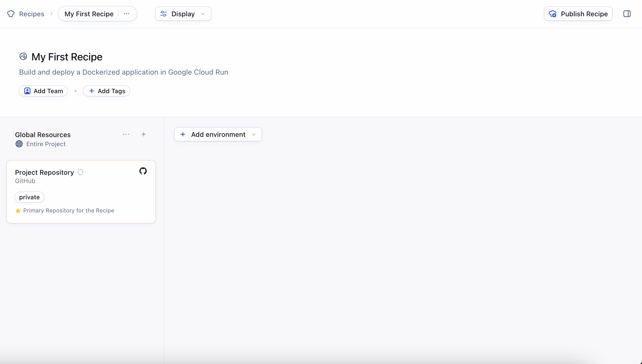
Task: Click the plus icon on Global Resources panel
Action: tap(143, 134)
